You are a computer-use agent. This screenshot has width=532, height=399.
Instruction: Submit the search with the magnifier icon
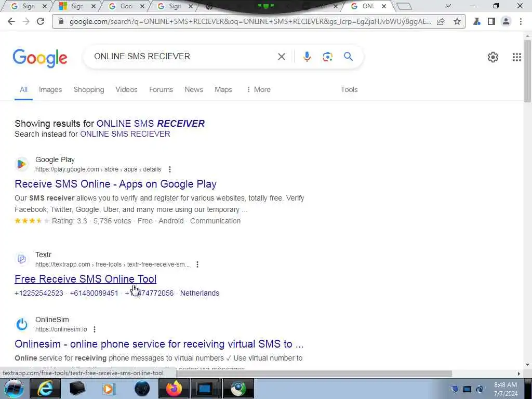[348, 56]
